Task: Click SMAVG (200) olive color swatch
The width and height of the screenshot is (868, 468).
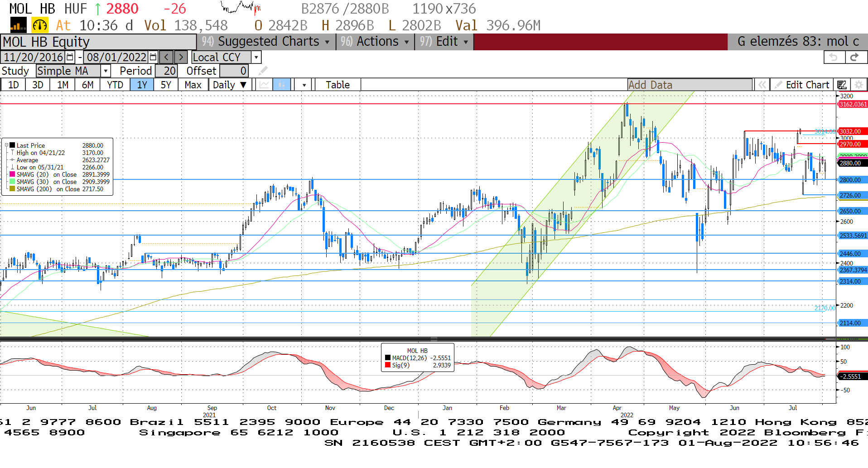Action: click(x=12, y=189)
